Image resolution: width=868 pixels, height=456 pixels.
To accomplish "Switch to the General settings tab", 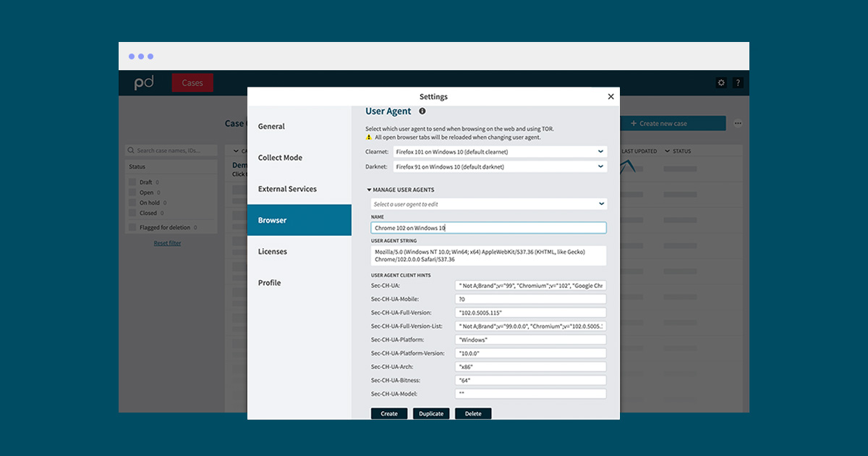I will pyautogui.click(x=271, y=127).
